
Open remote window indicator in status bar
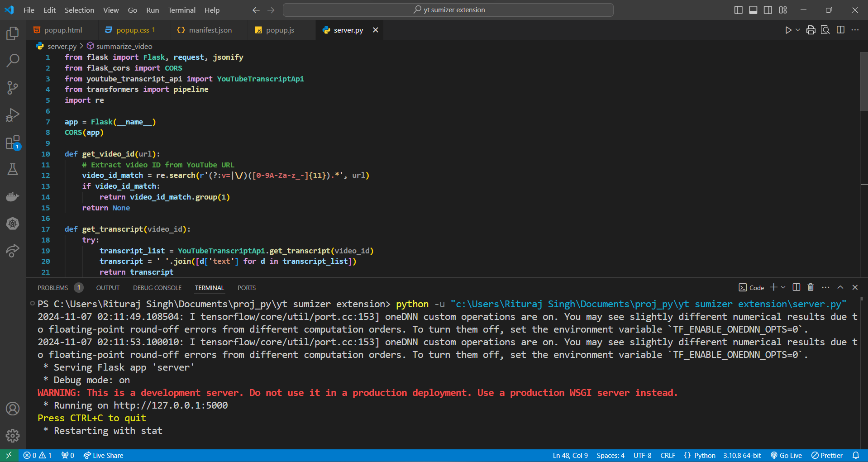[9, 455]
